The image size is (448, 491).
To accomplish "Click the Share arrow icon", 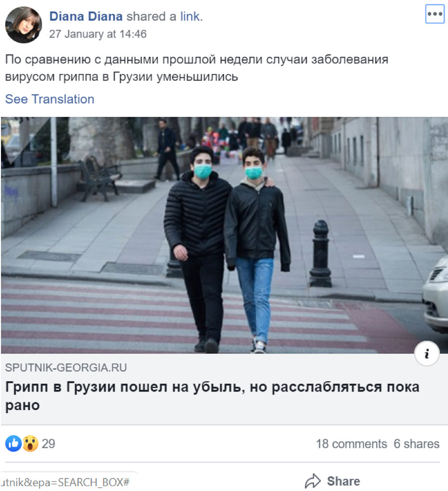I will coord(313,481).
